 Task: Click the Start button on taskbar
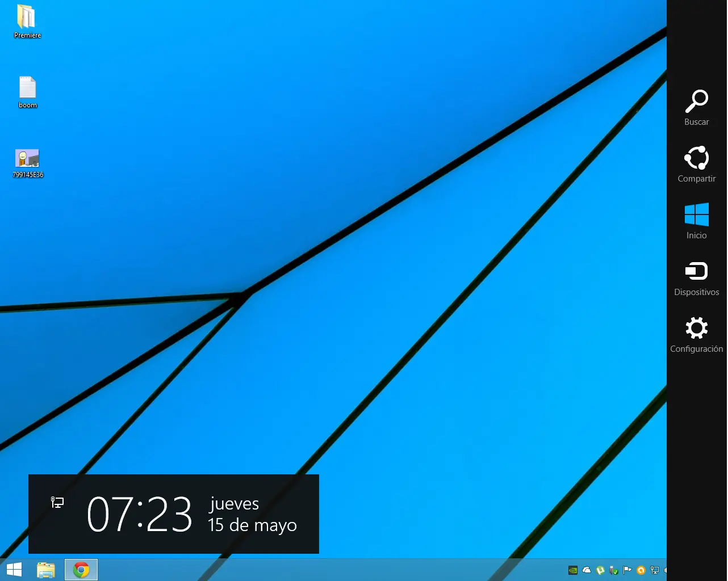(x=14, y=570)
